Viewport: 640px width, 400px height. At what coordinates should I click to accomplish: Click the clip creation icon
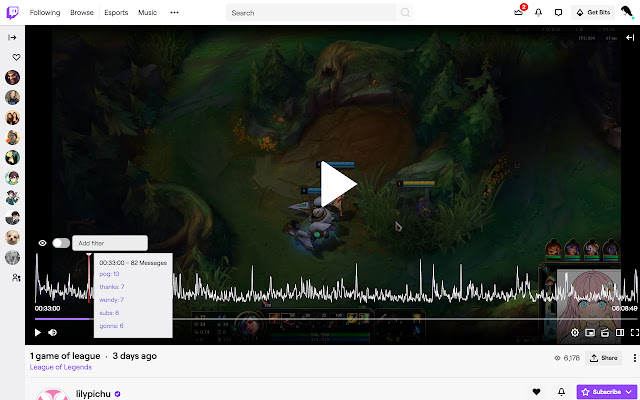(x=605, y=333)
